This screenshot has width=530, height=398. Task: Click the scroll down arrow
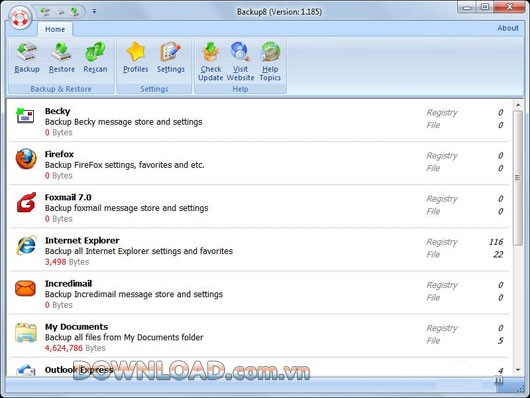click(518, 370)
